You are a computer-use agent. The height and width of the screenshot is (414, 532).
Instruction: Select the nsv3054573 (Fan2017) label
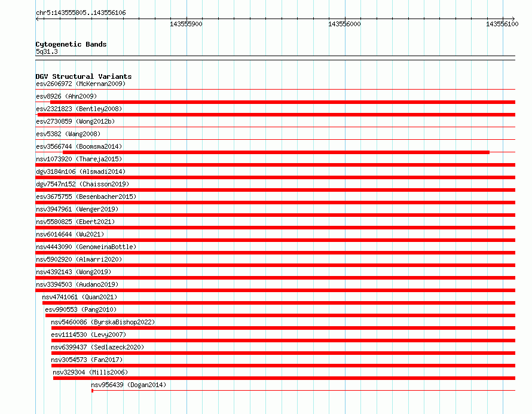tap(87, 360)
